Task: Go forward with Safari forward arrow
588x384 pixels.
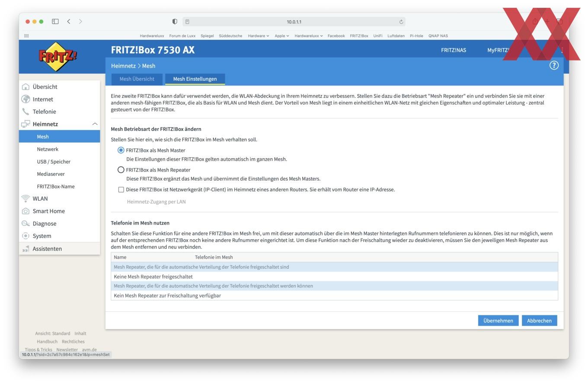Action: click(x=80, y=22)
